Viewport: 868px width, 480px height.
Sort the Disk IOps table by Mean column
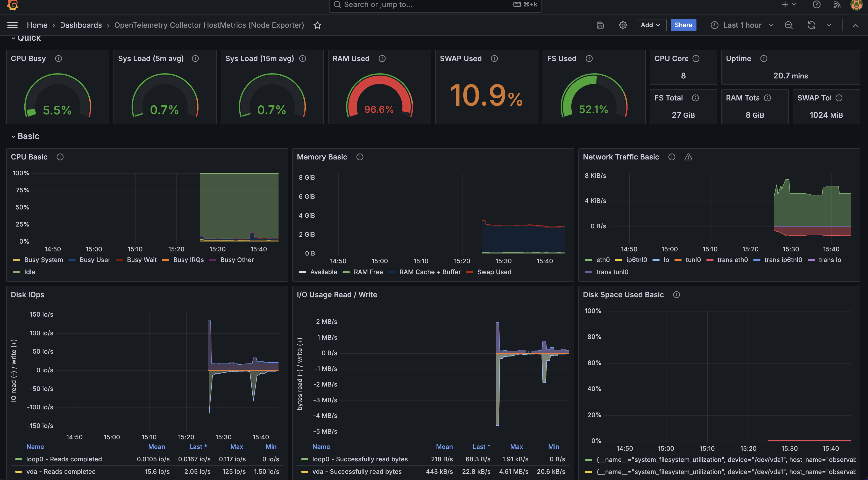pyautogui.click(x=157, y=447)
